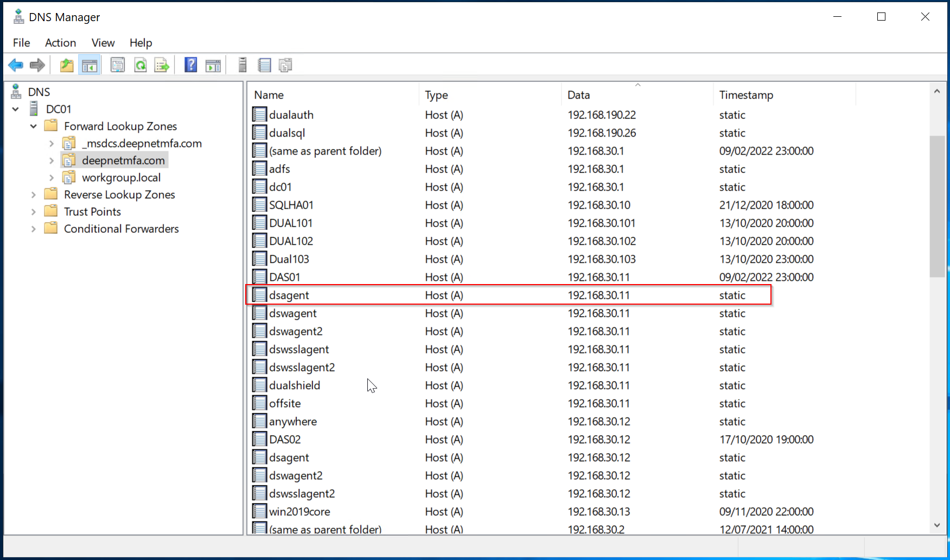The image size is (950, 560).
Task: Expand the Reverse Lookup Zones folder
Action: click(34, 195)
